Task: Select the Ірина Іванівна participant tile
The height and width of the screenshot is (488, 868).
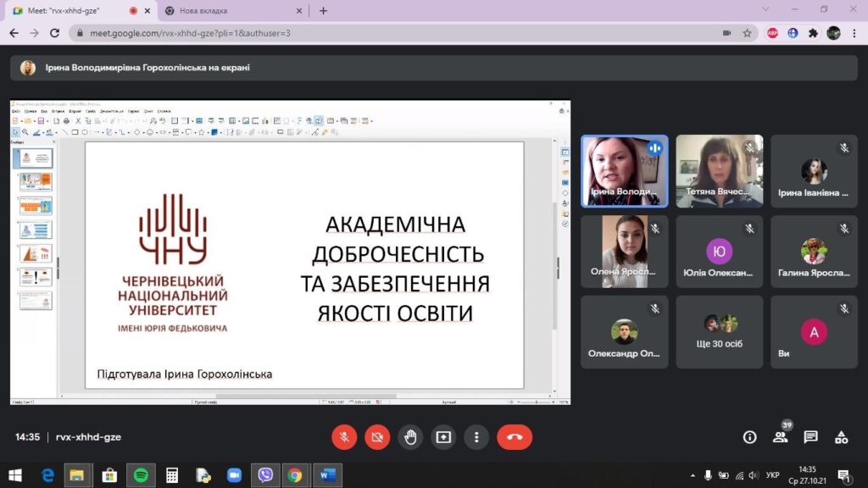Action: [x=814, y=171]
